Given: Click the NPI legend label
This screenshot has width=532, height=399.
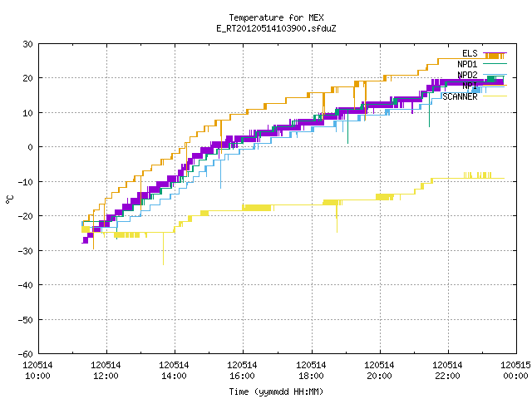Looking at the screenshot, I should (470, 86).
